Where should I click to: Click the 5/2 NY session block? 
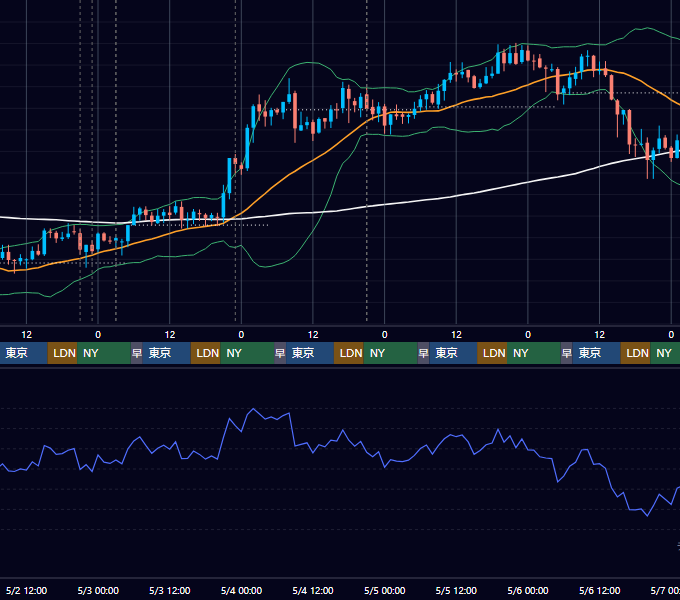(x=104, y=353)
